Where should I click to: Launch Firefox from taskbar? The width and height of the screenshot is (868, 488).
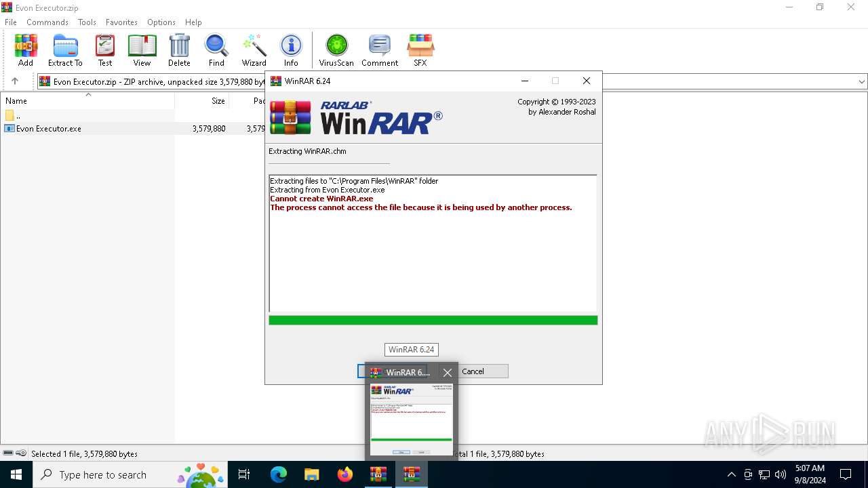click(x=345, y=474)
